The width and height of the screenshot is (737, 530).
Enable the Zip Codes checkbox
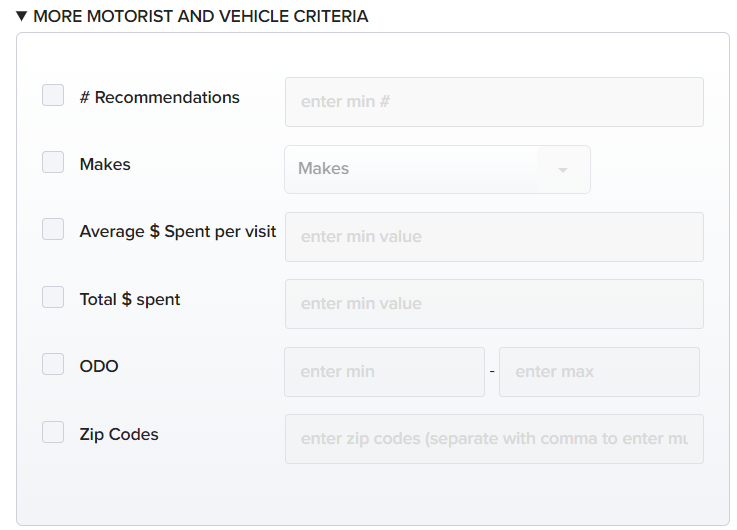click(x=53, y=432)
